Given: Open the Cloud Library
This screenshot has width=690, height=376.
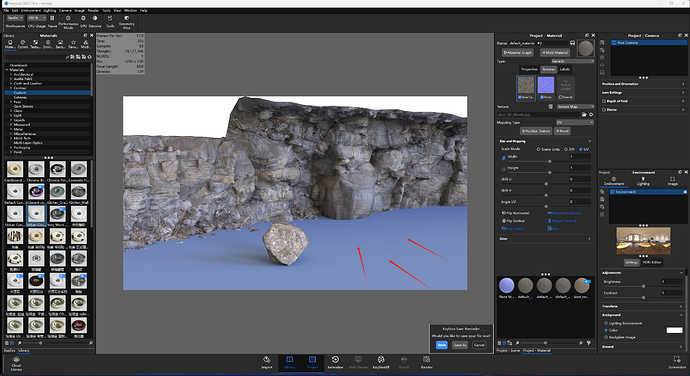Looking at the screenshot, I should click(x=16, y=364).
